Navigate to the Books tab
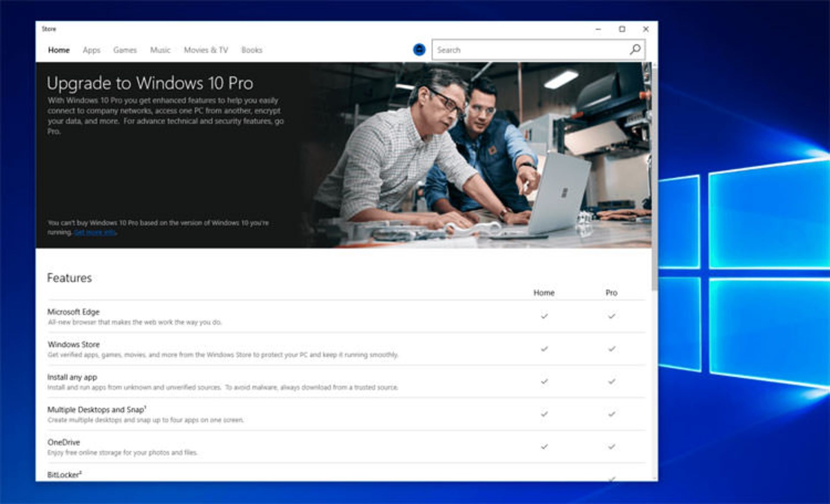 coord(252,50)
